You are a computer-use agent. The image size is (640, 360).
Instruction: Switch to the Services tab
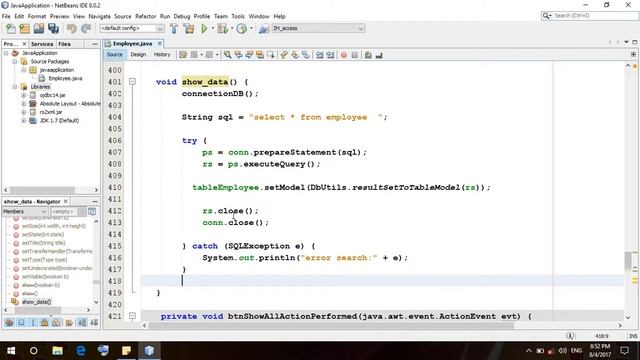coord(42,44)
